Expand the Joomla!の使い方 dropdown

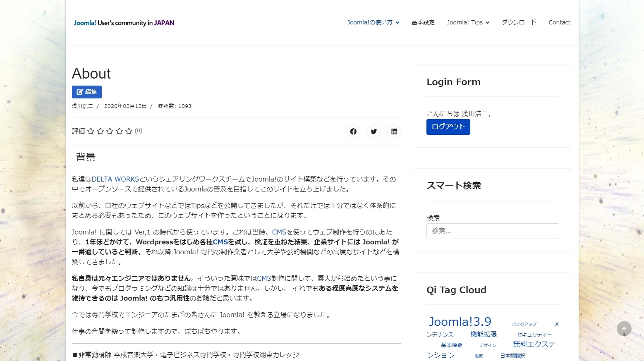[372, 22]
